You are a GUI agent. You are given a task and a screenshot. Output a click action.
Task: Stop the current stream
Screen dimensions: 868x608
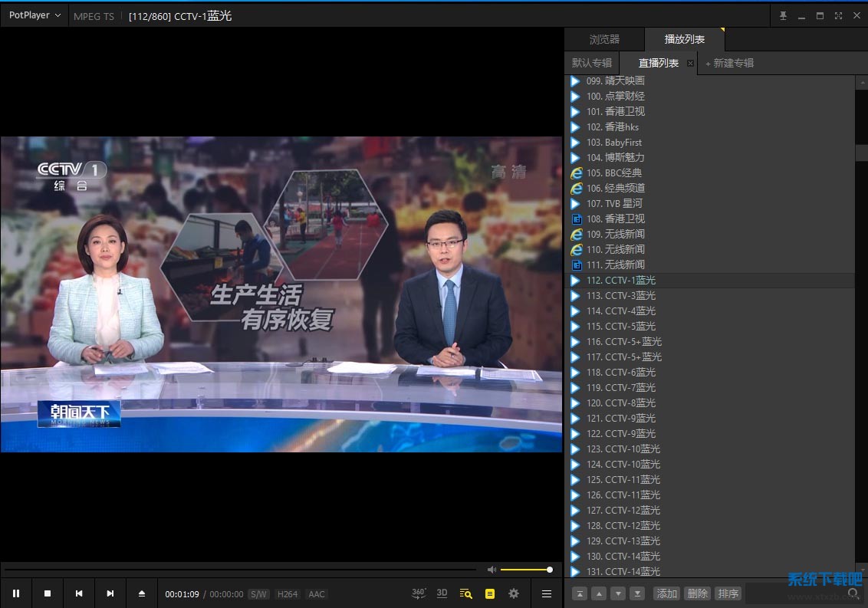click(x=48, y=593)
